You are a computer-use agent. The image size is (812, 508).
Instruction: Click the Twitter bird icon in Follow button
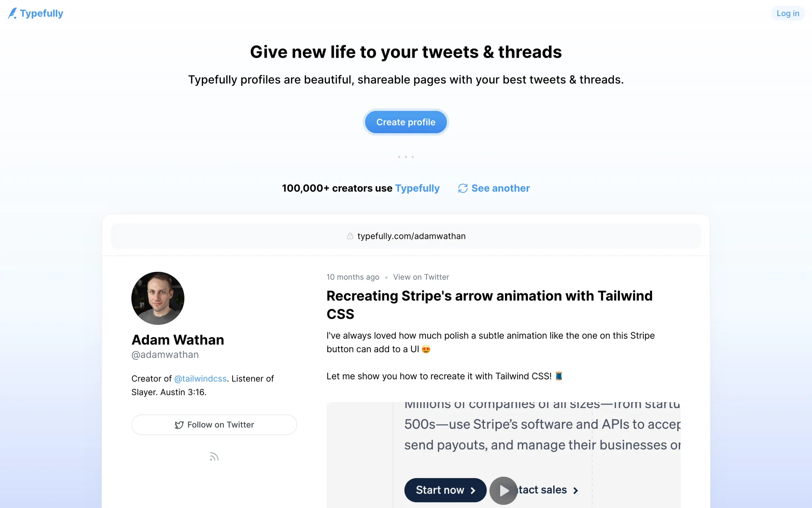(179, 425)
